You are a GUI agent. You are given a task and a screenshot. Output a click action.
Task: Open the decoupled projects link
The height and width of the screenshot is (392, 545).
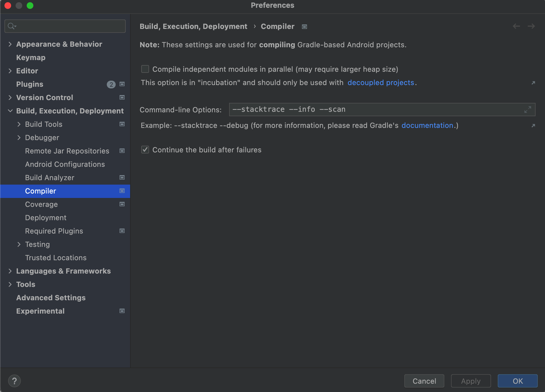[x=381, y=83]
